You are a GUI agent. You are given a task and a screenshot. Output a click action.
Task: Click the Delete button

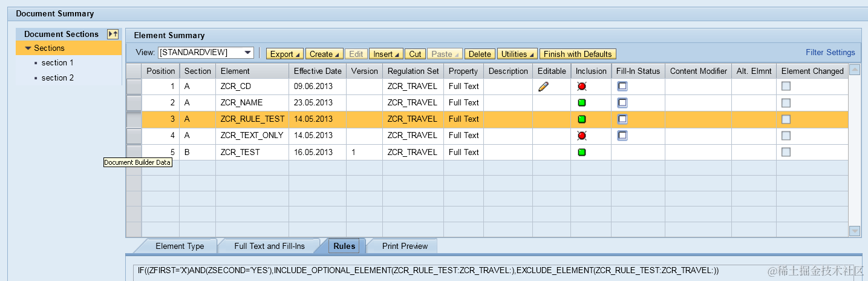480,54
